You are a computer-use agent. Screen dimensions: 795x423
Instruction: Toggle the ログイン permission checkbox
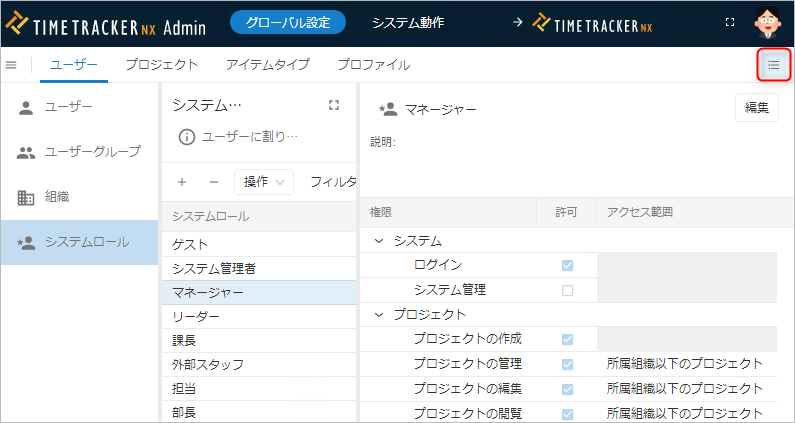click(568, 266)
